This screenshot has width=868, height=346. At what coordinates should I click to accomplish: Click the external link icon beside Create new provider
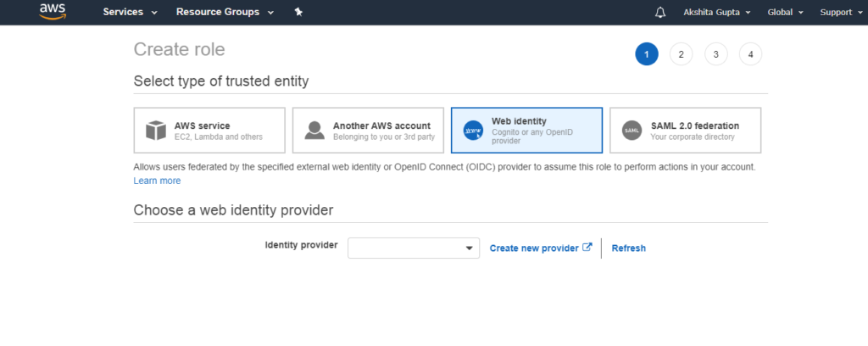click(x=587, y=248)
